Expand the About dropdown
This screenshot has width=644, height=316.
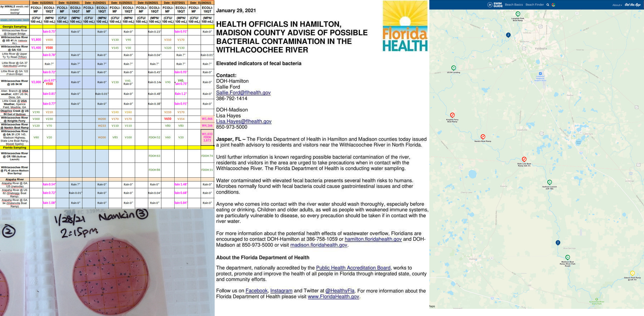point(617,5)
